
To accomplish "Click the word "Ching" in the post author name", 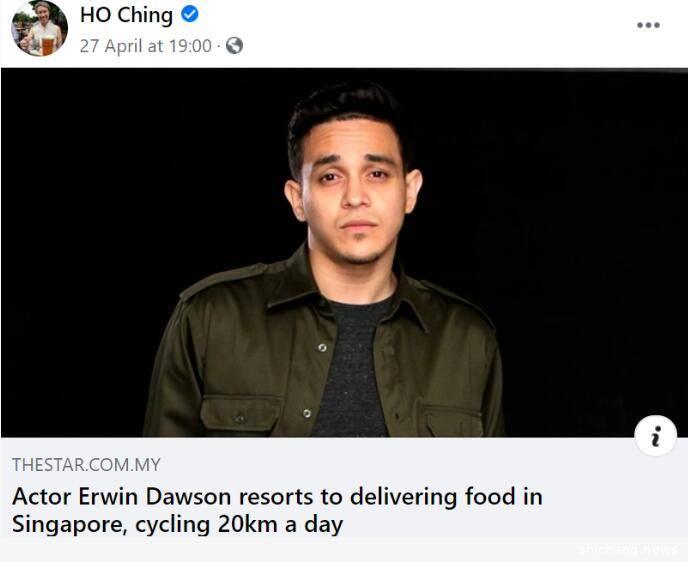I will [x=145, y=16].
